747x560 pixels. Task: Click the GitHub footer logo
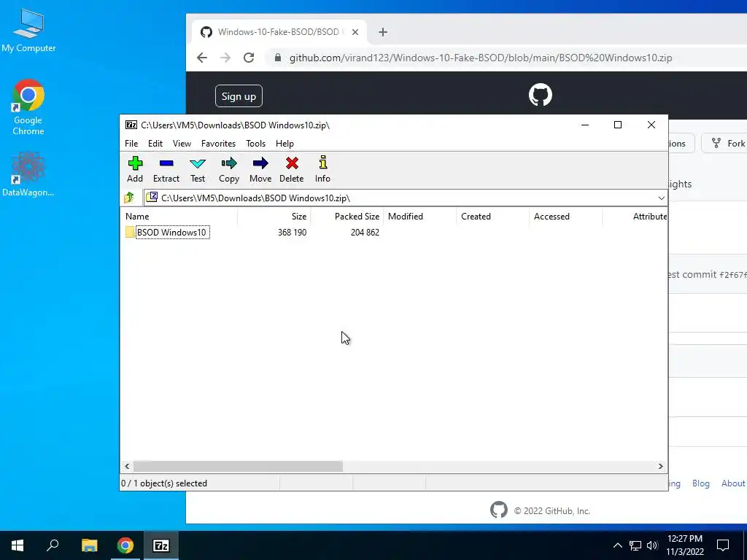pyautogui.click(x=498, y=510)
